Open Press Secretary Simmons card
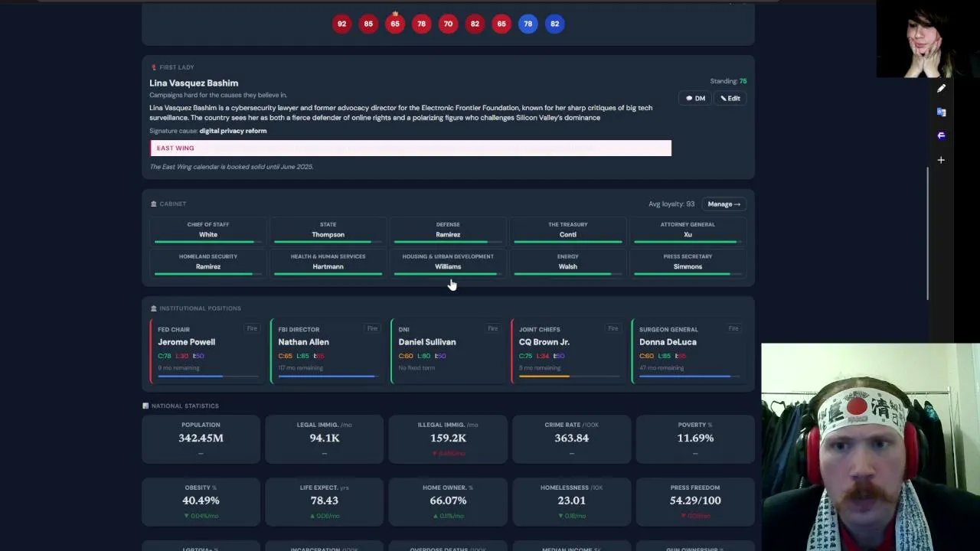This screenshot has height=551, width=980. (x=688, y=265)
